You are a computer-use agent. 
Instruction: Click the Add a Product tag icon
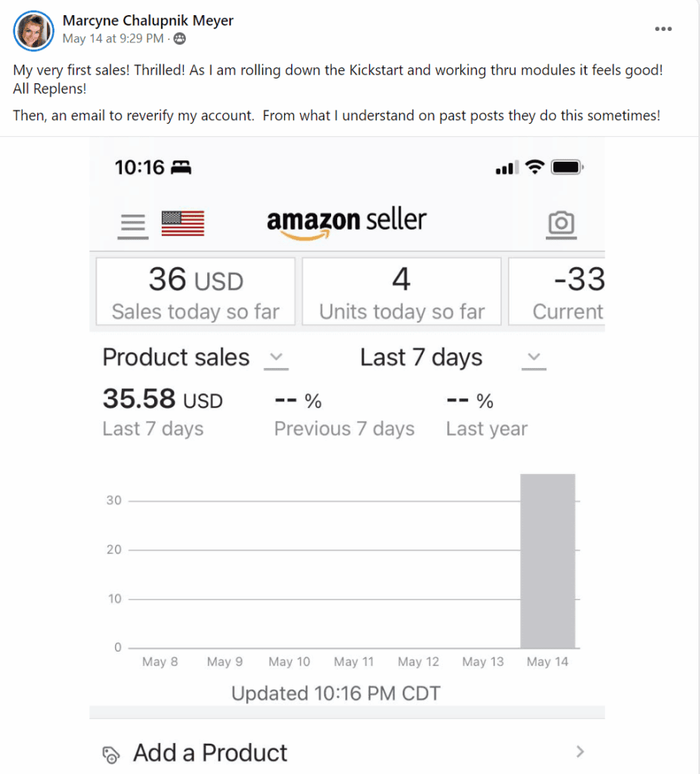[111, 753]
